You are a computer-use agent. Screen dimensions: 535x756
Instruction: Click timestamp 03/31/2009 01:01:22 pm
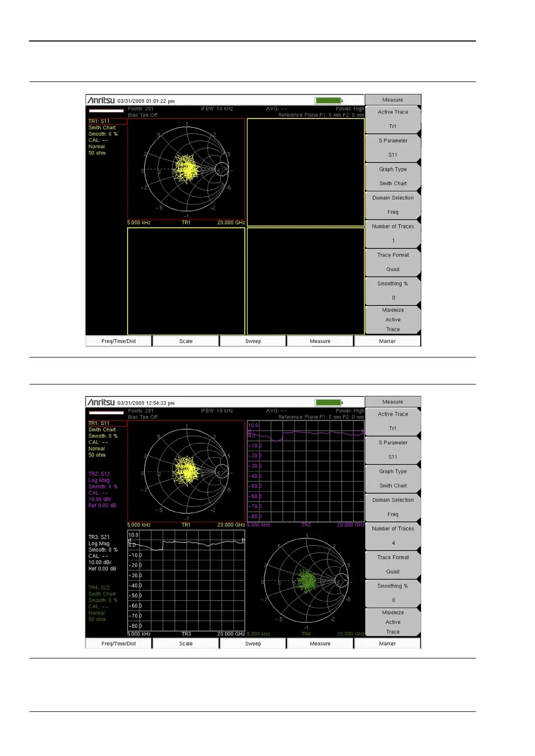[x=146, y=101]
